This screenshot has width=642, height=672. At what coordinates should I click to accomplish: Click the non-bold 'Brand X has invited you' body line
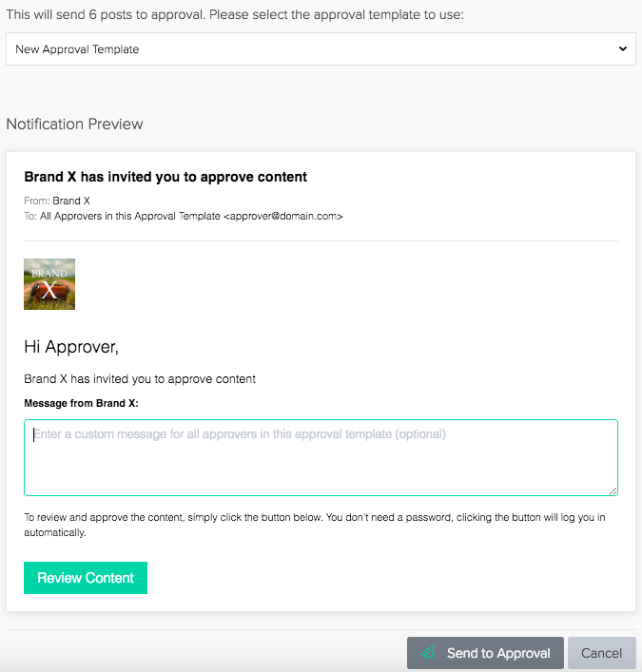coord(140,379)
